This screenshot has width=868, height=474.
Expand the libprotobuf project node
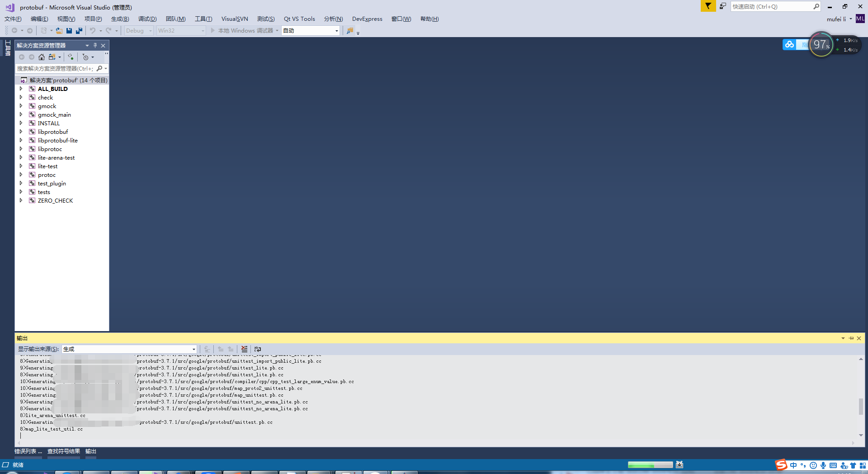pyautogui.click(x=21, y=132)
